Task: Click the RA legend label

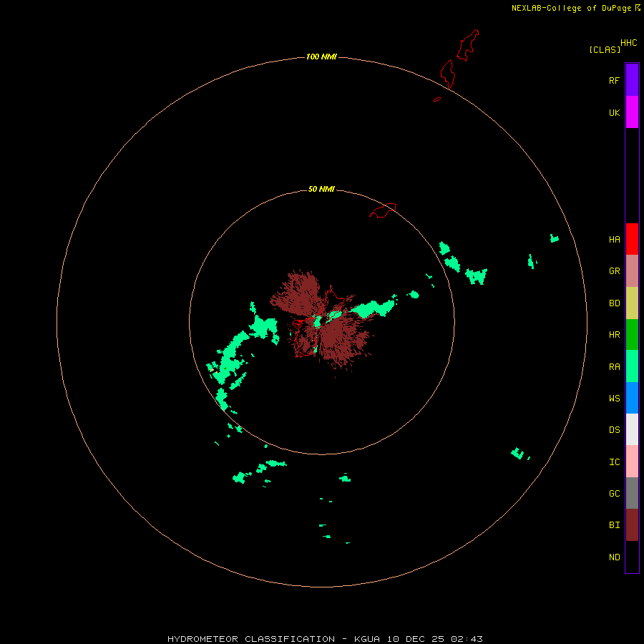Action: pyautogui.click(x=614, y=367)
